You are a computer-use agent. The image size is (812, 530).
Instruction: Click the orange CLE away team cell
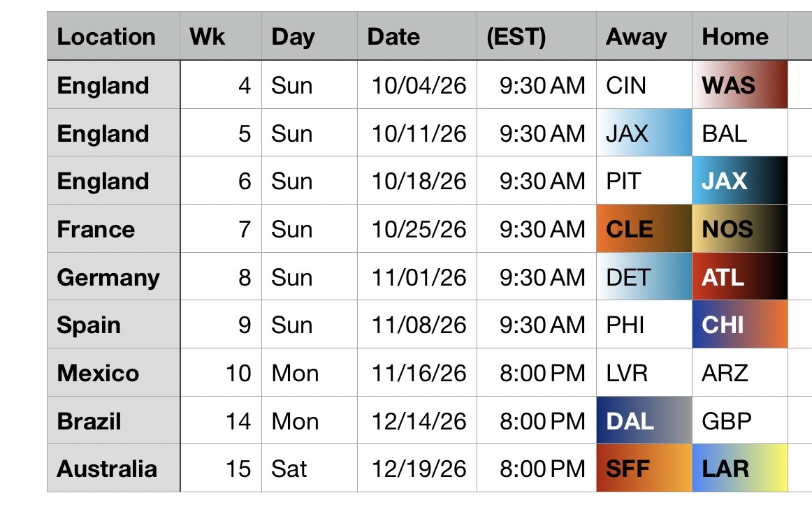click(x=644, y=229)
